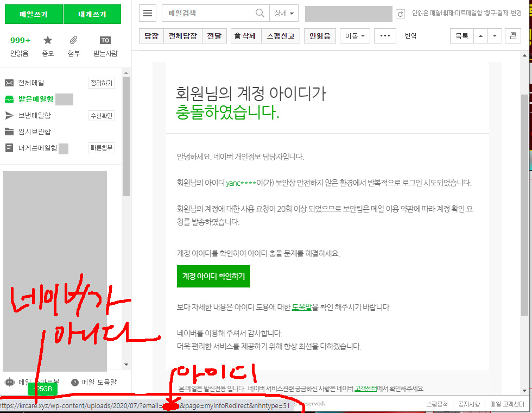This screenshot has width=532, height=413.
Task: Click the 메일쓰기 compose button
Action: click(x=34, y=14)
